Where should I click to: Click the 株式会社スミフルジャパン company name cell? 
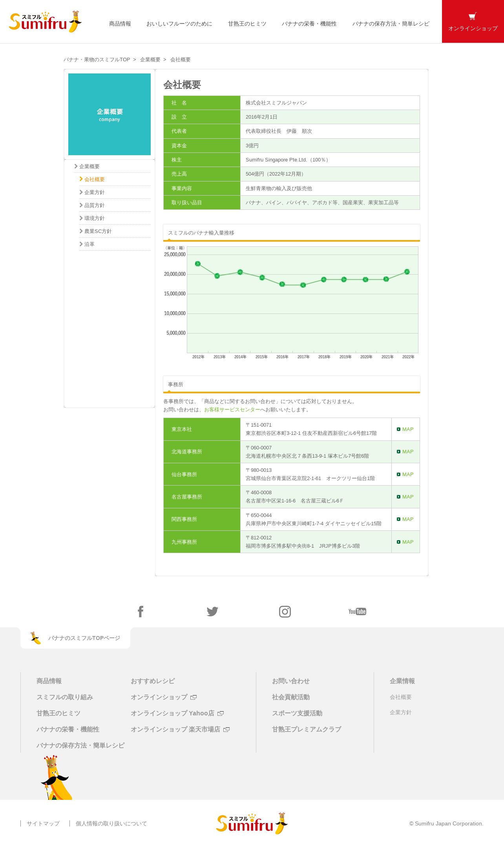coord(330,103)
